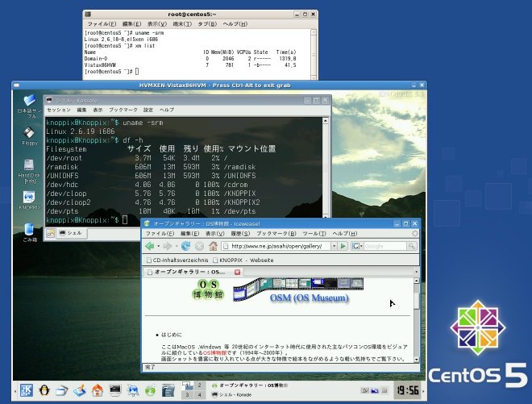Go back in Iceweasel browser
The image size is (532, 404).
coord(149,246)
